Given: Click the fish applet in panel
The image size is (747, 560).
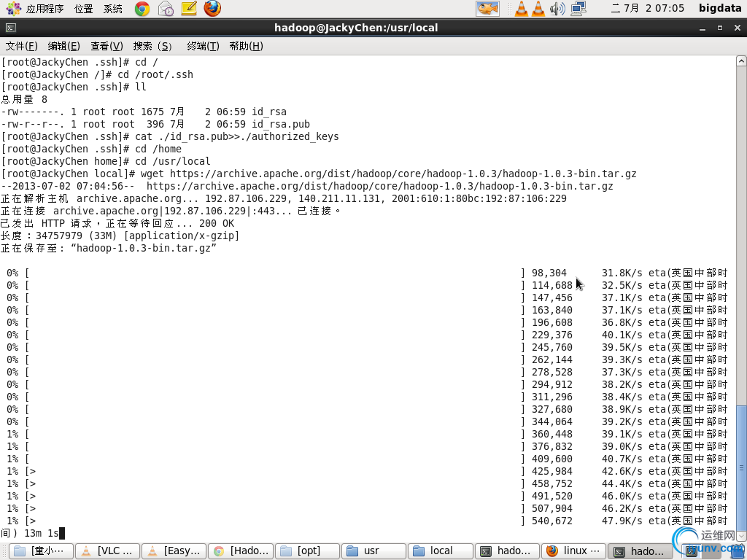Looking at the screenshot, I should (x=487, y=9).
